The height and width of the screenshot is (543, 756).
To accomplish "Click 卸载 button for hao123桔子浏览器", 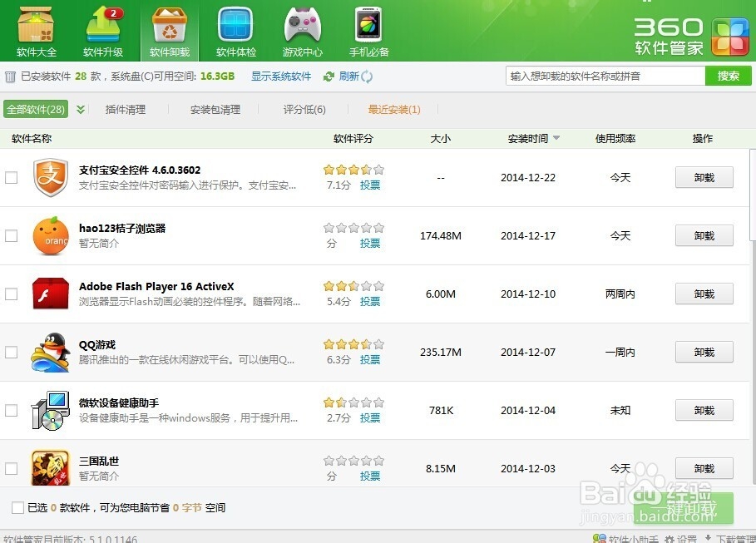I will click(x=704, y=236).
